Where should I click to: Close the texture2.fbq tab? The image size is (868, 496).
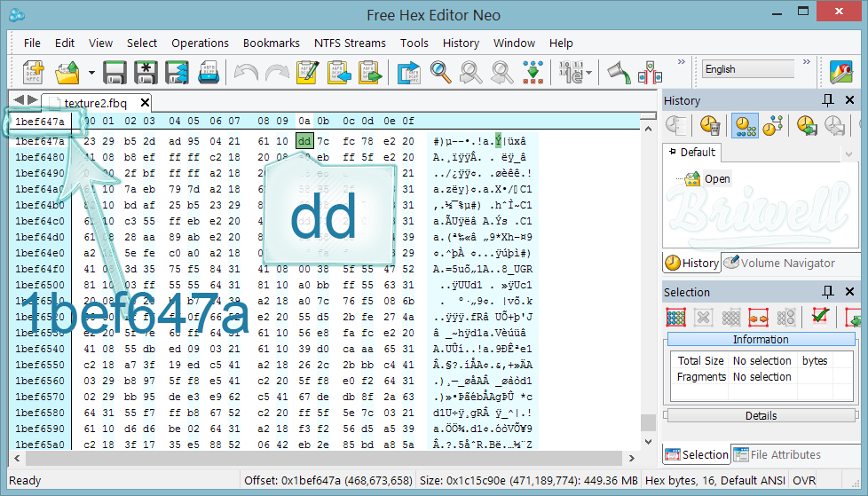coord(145,102)
